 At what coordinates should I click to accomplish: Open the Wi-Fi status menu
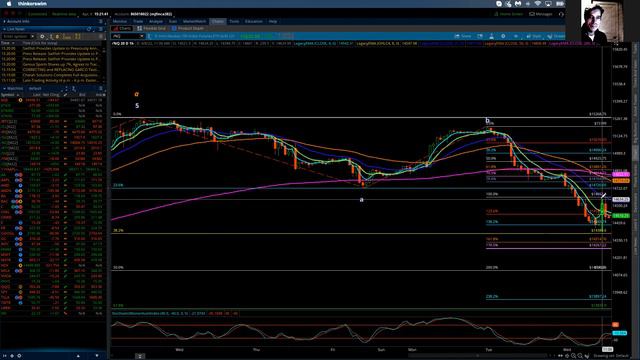pos(538,4)
